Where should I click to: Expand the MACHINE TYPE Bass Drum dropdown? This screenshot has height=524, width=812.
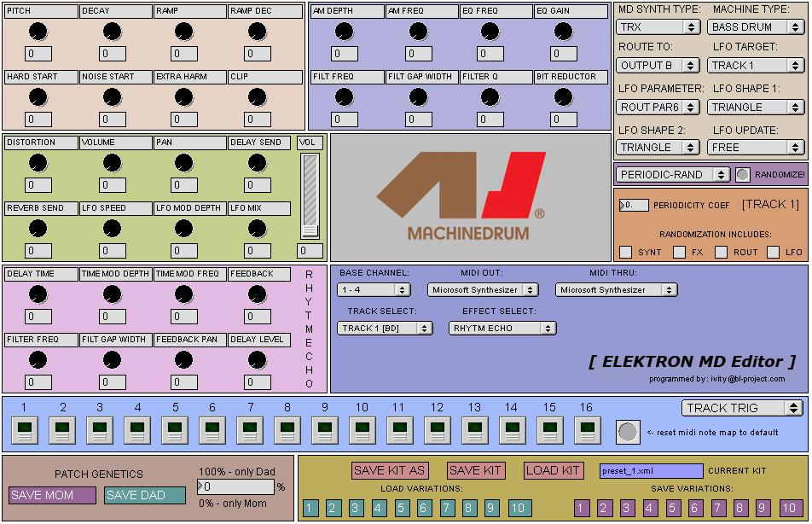click(x=756, y=26)
